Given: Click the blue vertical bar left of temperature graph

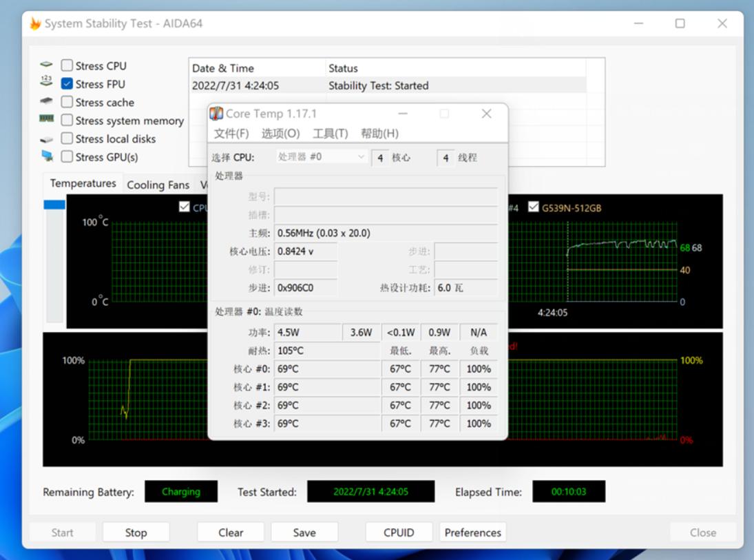Looking at the screenshot, I should pos(54,205).
